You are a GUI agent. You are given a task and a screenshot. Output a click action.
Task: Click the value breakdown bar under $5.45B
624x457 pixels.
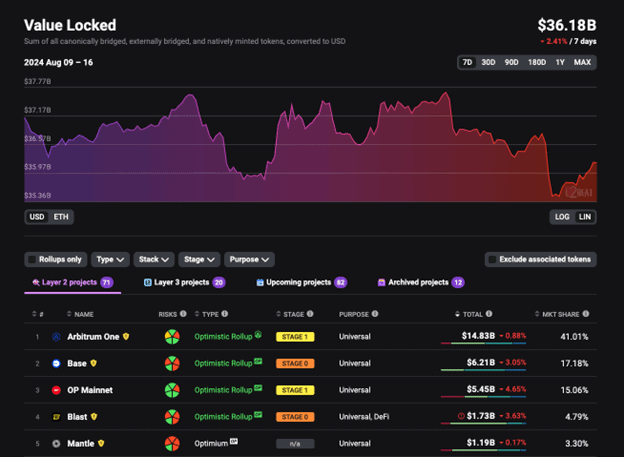(x=483, y=396)
